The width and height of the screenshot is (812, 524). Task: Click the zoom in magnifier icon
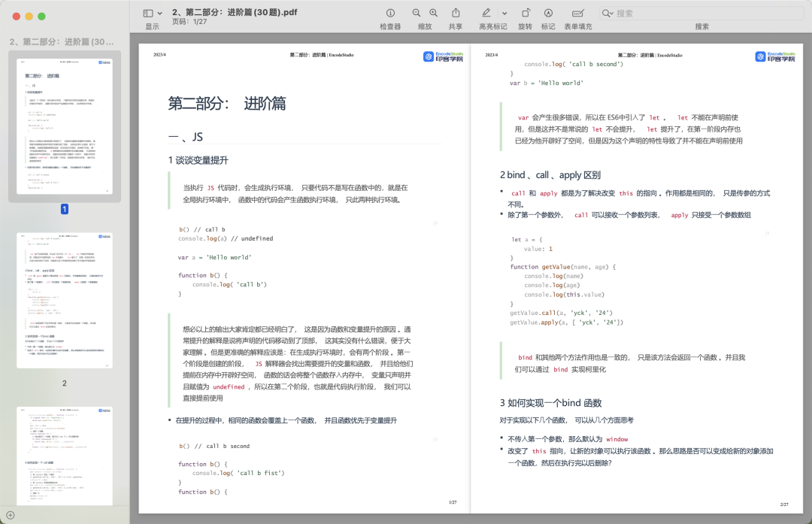[x=433, y=13]
